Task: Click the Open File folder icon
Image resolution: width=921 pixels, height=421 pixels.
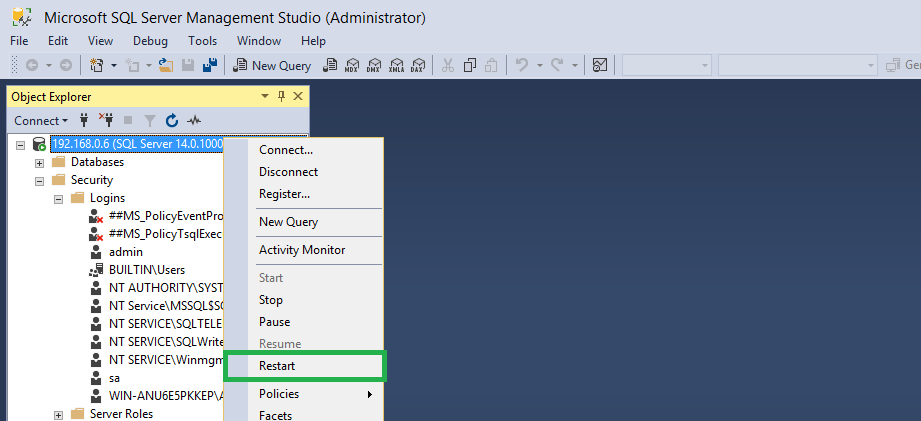Action: pos(166,65)
